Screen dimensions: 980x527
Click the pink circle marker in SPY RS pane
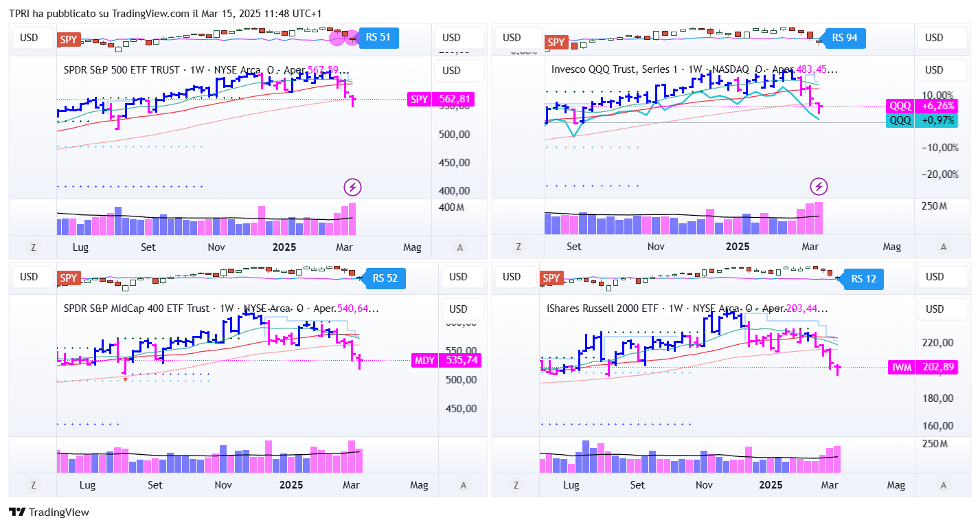point(338,38)
